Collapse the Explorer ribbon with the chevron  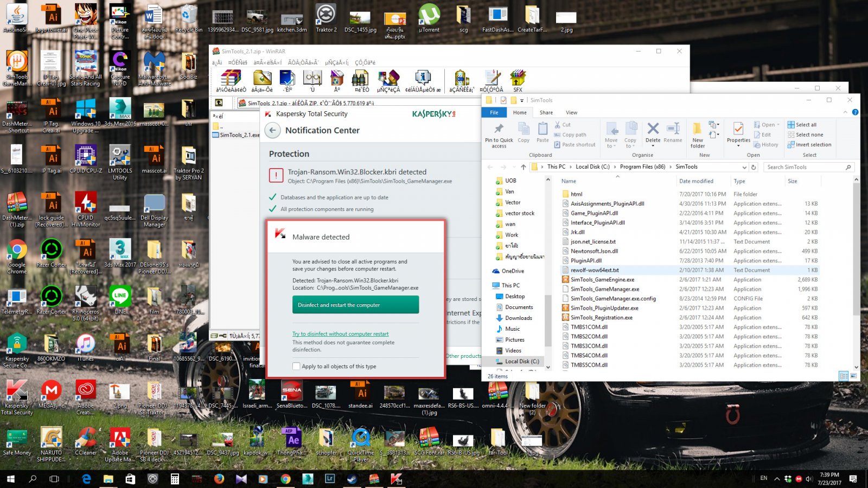click(845, 112)
